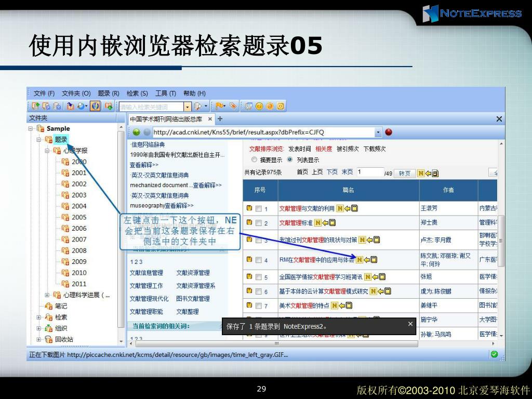The image size is (532, 399).
Task: Open the 工具 (T) menu
Action: coord(166,94)
